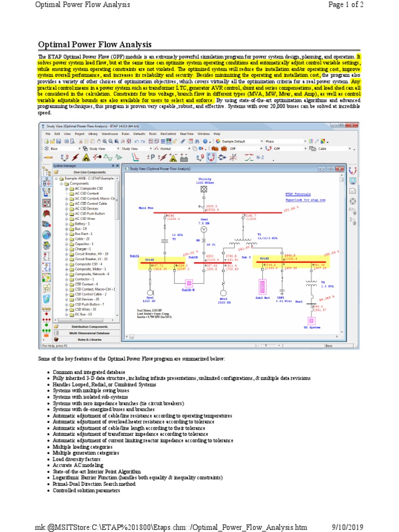This screenshot has height=532, width=399.
Task: Select the Harmonics waveform mode icon
Action: point(108,157)
